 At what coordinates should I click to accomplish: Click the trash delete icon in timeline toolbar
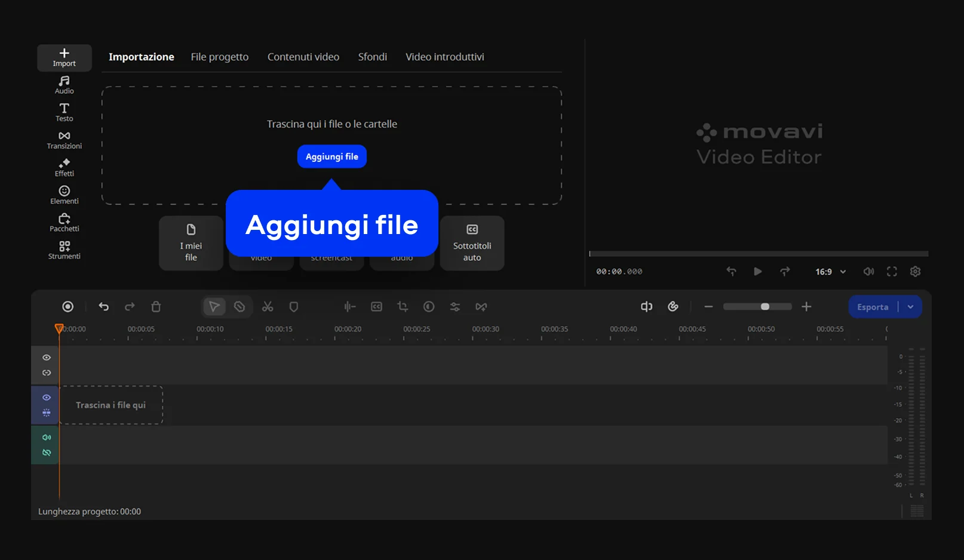156,307
